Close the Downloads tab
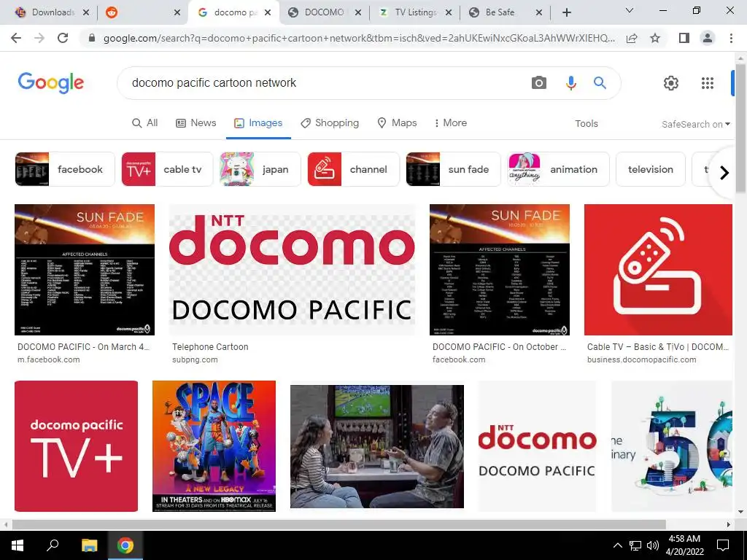The image size is (747, 560). 86,13
